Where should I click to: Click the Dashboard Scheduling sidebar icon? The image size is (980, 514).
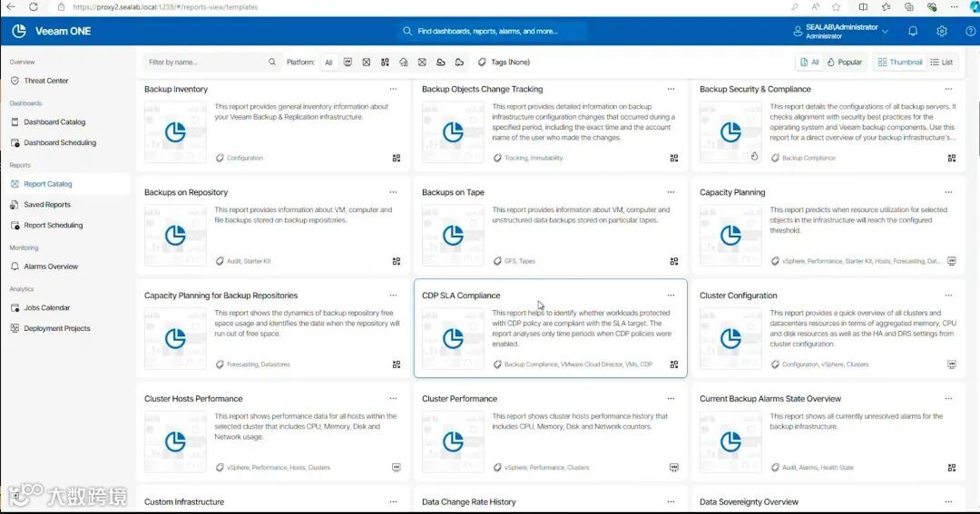tap(15, 142)
